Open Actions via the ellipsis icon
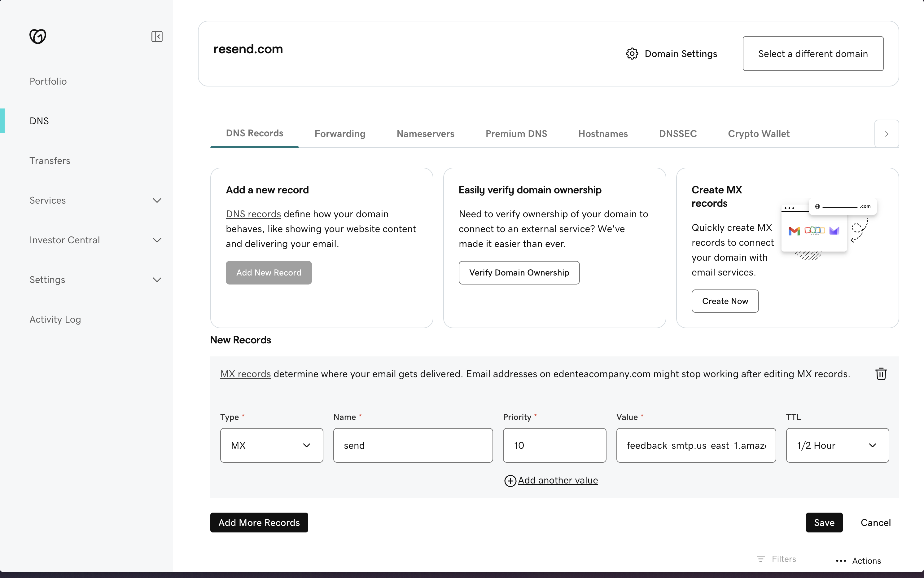 [841, 561]
